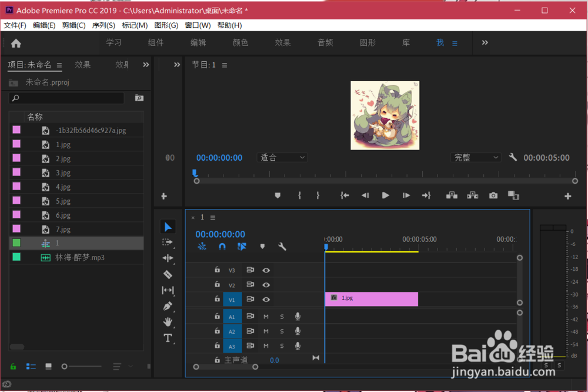Switch to 效果 workspace tab
The width and height of the screenshot is (588, 392).
point(283,42)
